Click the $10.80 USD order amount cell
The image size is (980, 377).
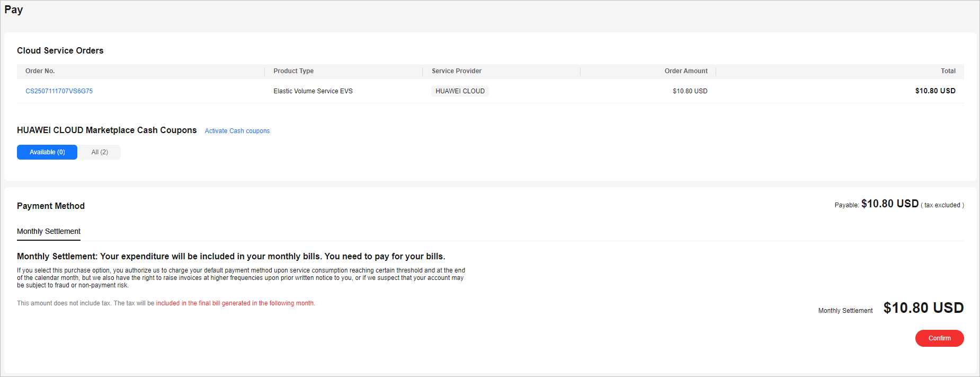point(690,91)
